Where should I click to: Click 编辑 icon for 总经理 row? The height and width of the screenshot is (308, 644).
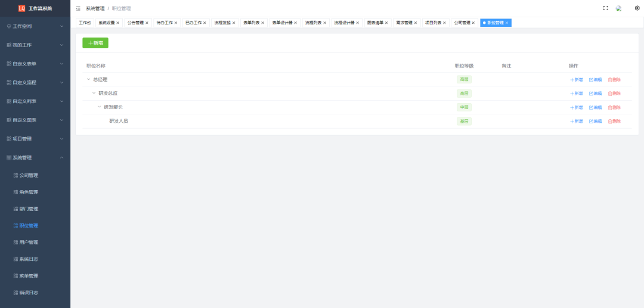591,79
